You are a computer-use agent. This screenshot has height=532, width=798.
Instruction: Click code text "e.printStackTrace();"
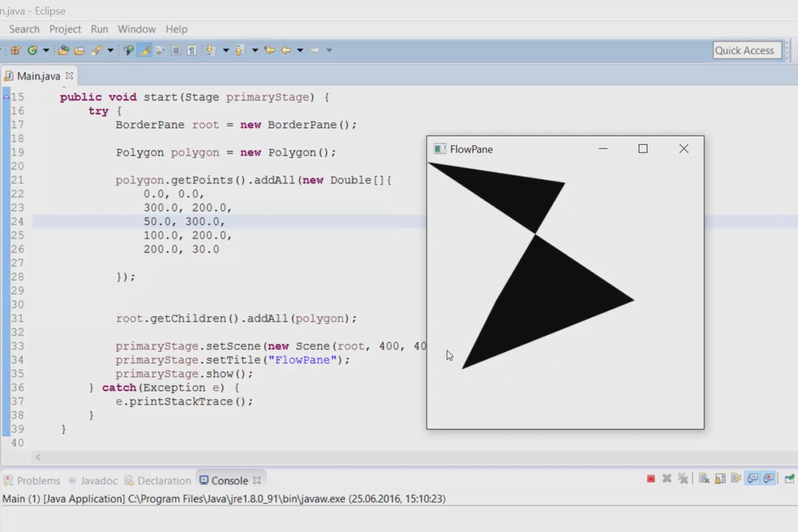click(184, 402)
